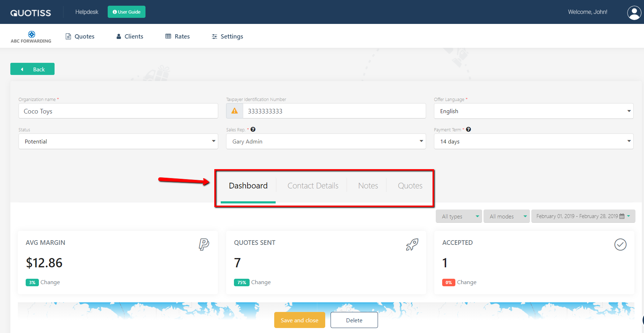Open Rates using the grid icon

click(x=168, y=36)
